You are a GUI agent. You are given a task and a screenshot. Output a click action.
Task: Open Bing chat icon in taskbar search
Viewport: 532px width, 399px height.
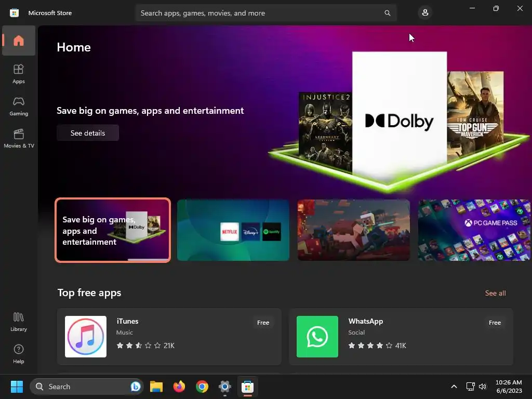coord(136,387)
